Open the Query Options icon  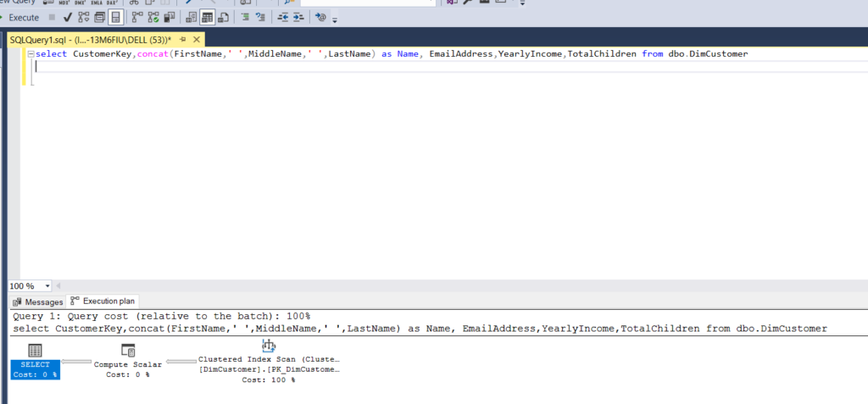pos(100,17)
